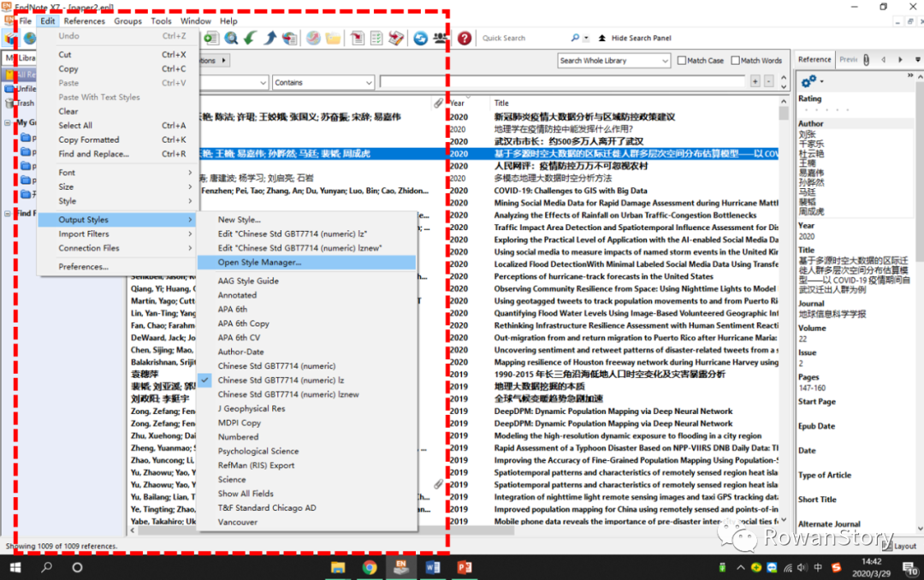Click inside the Quick Search field
924x580 pixels.
point(524,38)
